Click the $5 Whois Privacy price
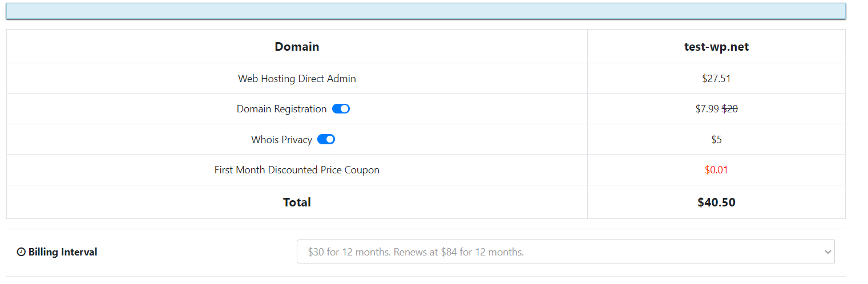Screen dimensions: 868x284 coord(716,139)
